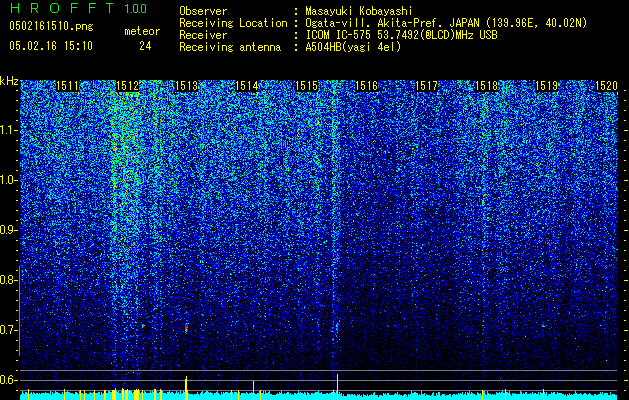Click the ICOM IC-575 receiver text
This screenshot has width=629, height=400.
(401, 35)
